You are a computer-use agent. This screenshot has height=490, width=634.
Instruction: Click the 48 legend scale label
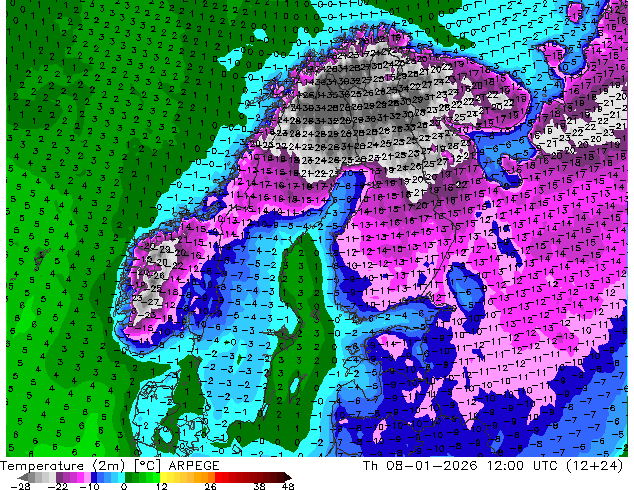(x=288, y=486)
